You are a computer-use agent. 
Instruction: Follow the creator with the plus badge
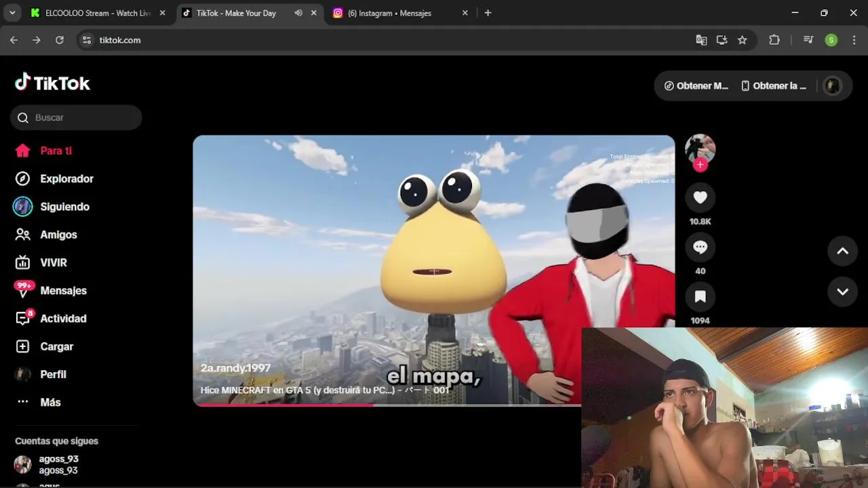pos(701,165)
